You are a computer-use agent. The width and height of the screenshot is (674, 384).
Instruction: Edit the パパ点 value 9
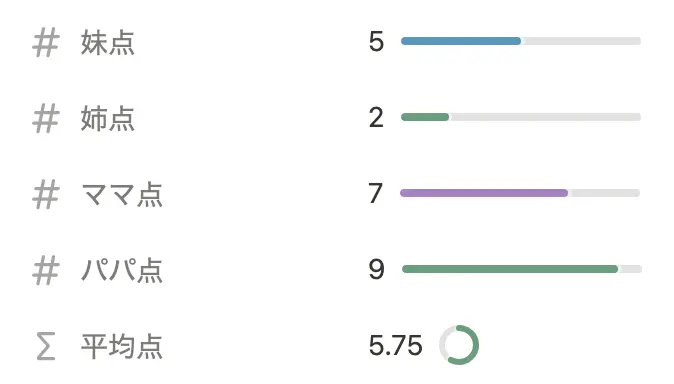pos(376,270)
